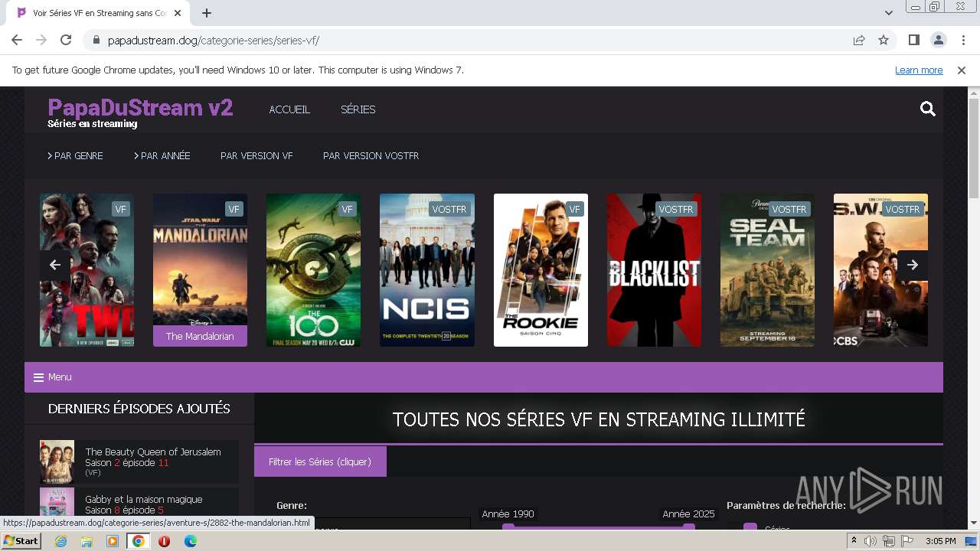This screenshot has height=551, width=980.
Task: Open The Mandalorian poster
Action: (x=200, y=270)
